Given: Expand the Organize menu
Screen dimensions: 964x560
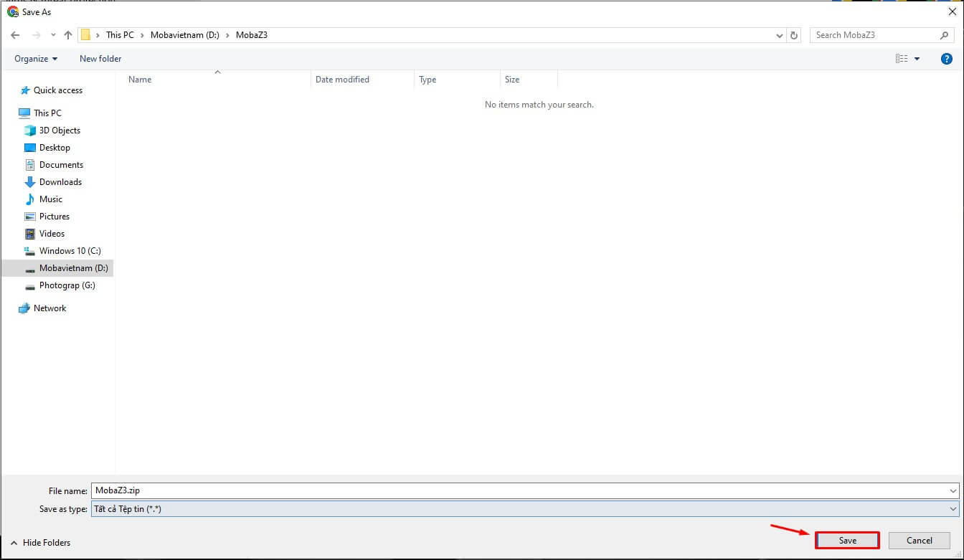Looking at the screenshot, I should tap(36, 59).
